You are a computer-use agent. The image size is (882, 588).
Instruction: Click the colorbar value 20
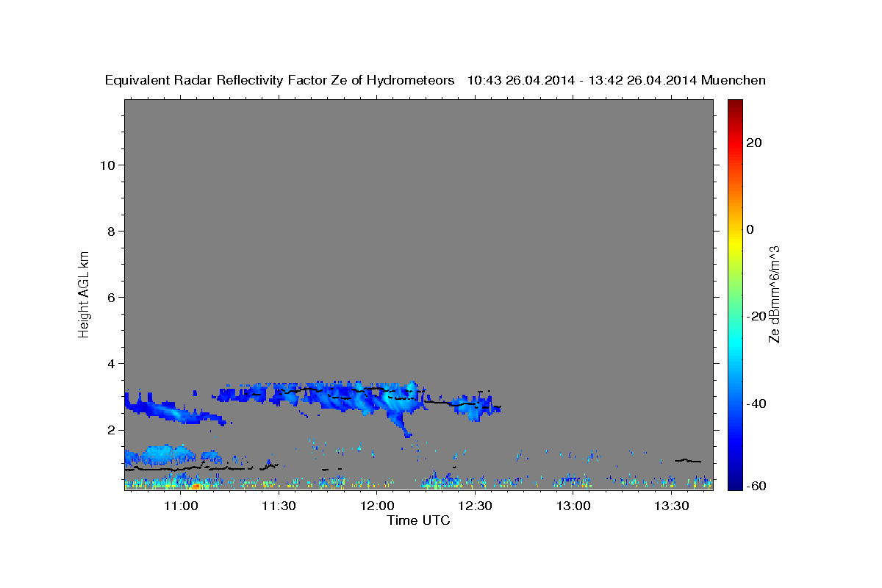753,143
